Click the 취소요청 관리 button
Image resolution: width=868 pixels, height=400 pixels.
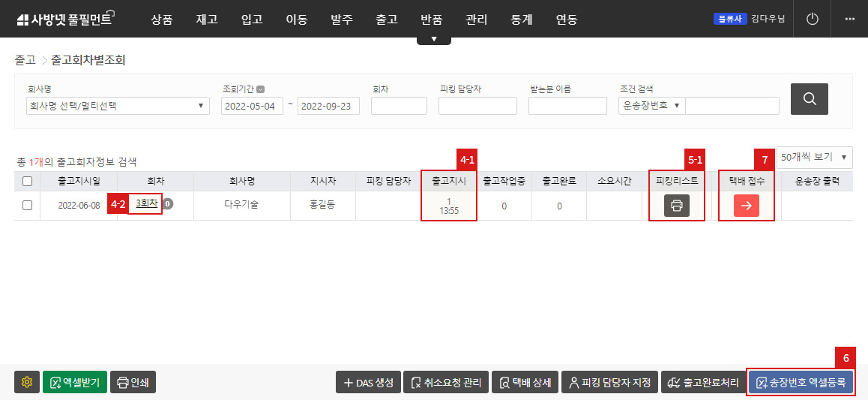446,382
